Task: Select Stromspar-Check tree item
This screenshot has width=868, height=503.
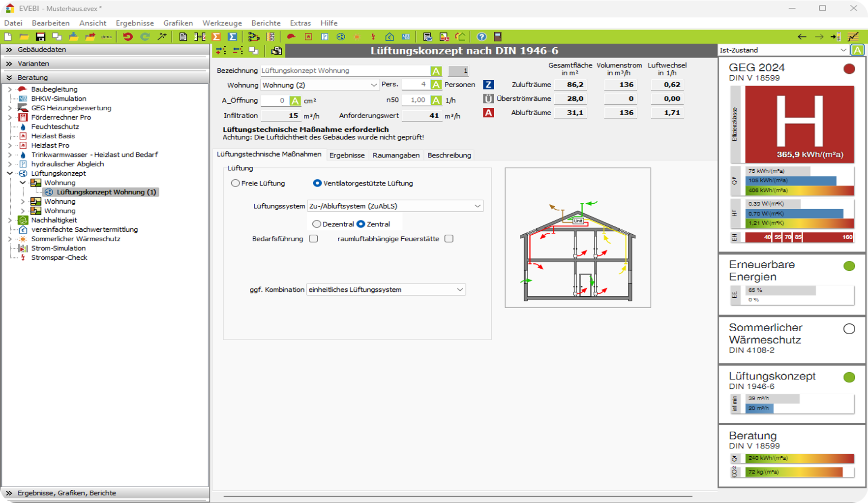Action: coord(59,257)
